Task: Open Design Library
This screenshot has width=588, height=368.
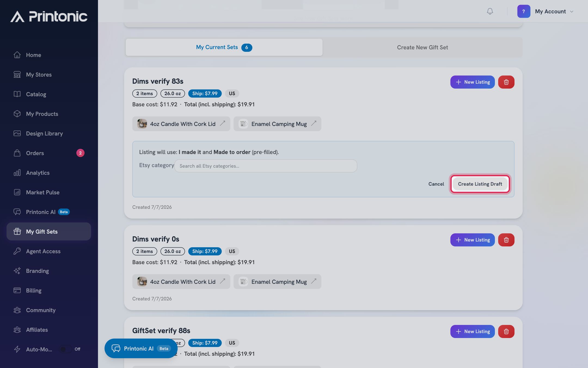Action: [49, 134]
